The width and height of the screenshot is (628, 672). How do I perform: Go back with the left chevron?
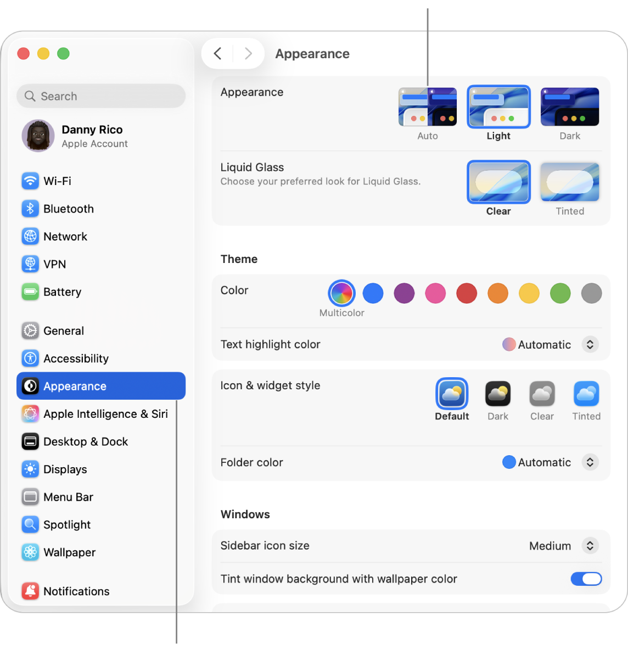tap(218, 53)
